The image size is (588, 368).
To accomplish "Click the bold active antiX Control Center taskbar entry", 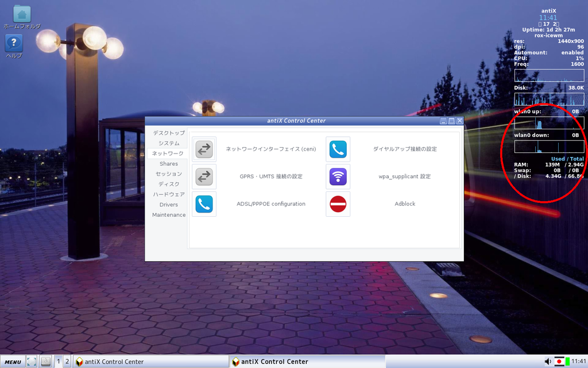I will [x=308, y=362].
